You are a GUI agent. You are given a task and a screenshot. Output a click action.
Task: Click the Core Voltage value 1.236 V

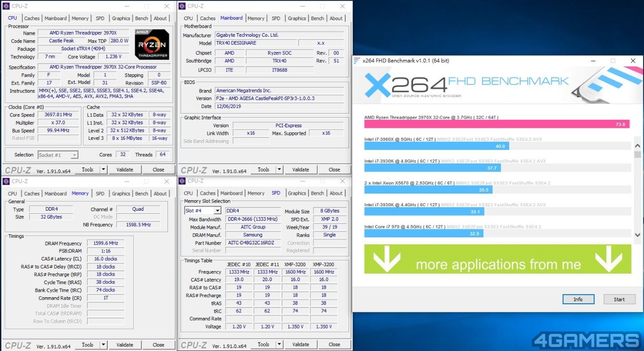(113, 57)
